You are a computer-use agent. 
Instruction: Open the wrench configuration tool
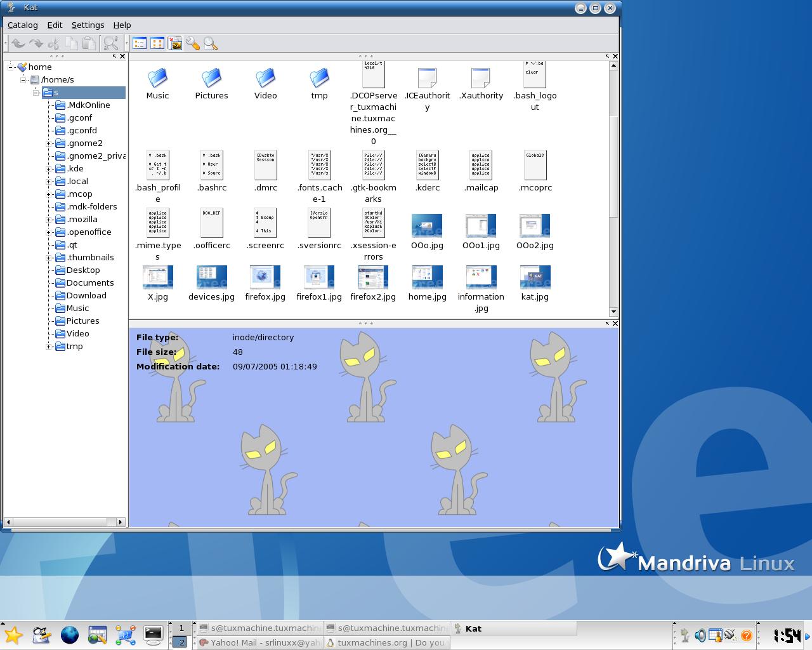pos(193,43)
